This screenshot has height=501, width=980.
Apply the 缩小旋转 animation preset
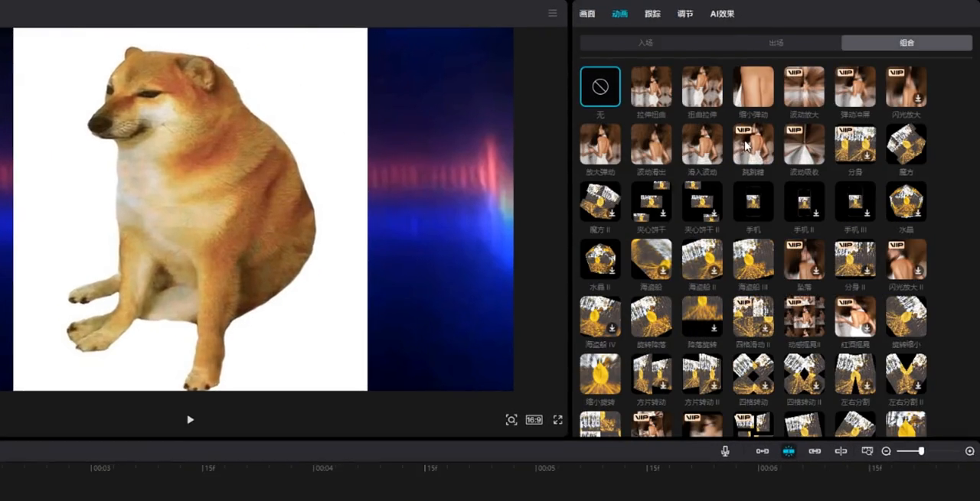pyautogui.click(x=600, y=373)
